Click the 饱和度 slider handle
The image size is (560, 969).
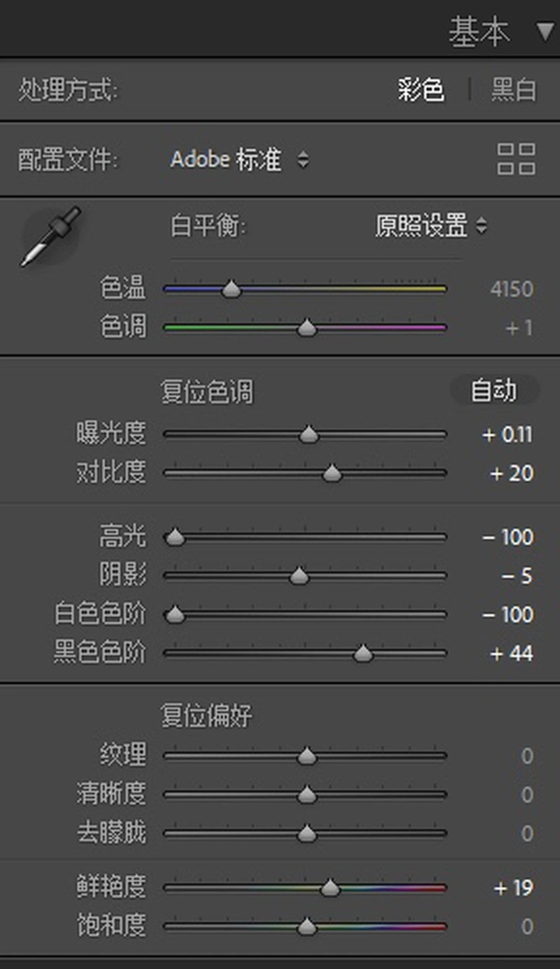pos(308,926)
